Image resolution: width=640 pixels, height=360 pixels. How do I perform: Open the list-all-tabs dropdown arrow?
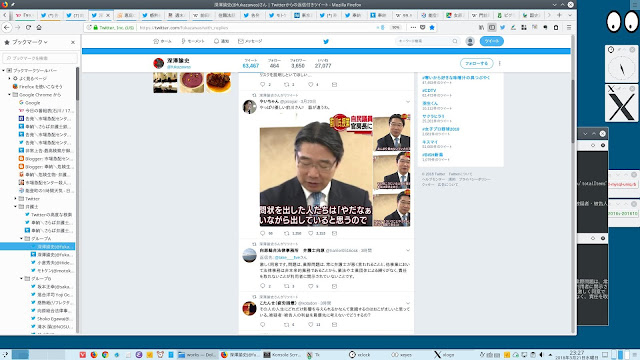pyautogui.click(x=570, y=15)
